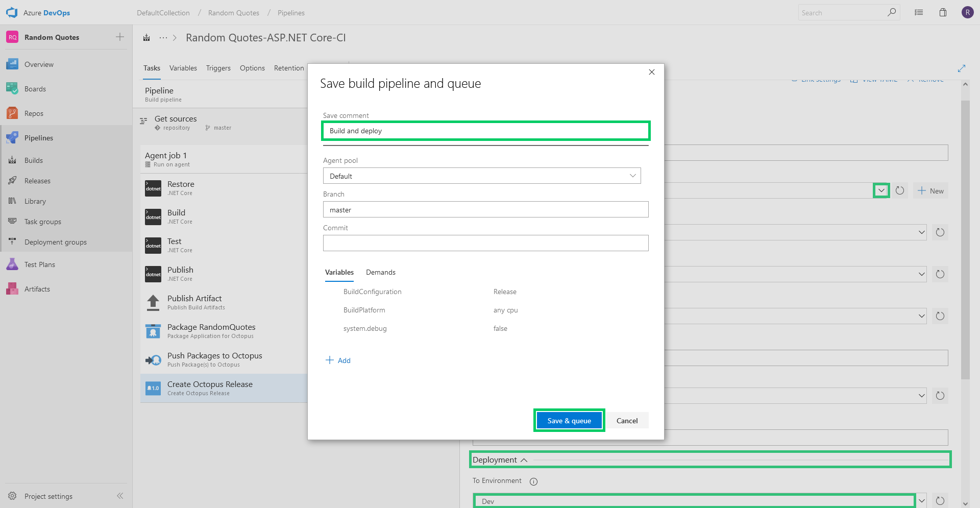Collapse the sidebar with double-chevron icon
Screen dimensions: 980x508
coord(120,496)
